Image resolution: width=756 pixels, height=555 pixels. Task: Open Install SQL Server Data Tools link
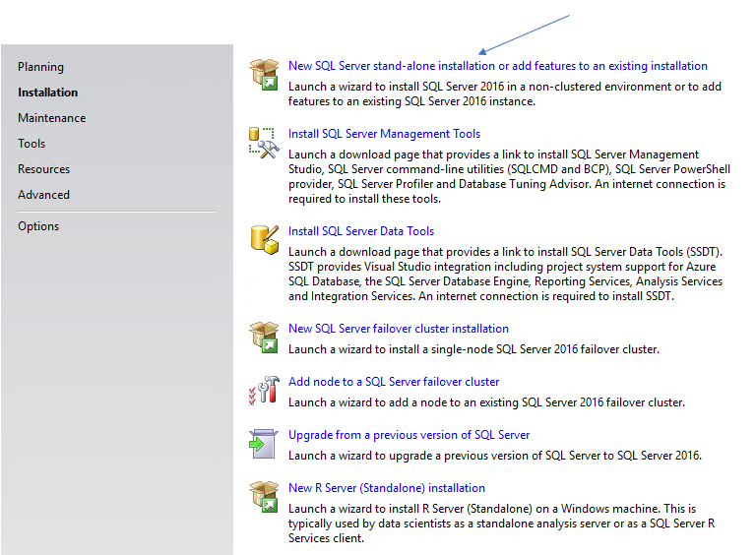click(360, 231)
